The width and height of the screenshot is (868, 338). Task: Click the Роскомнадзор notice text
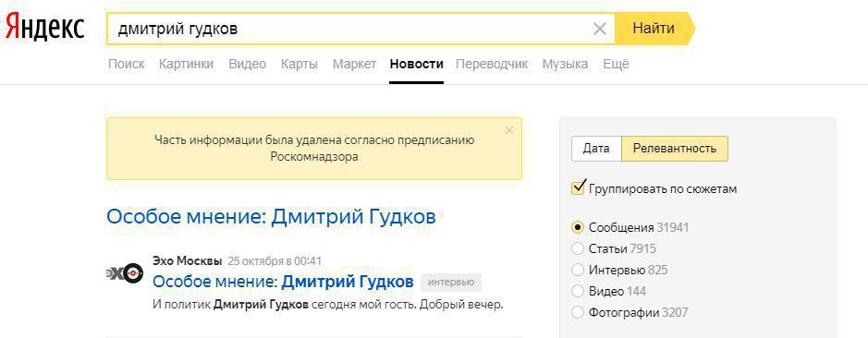(314, 149)
